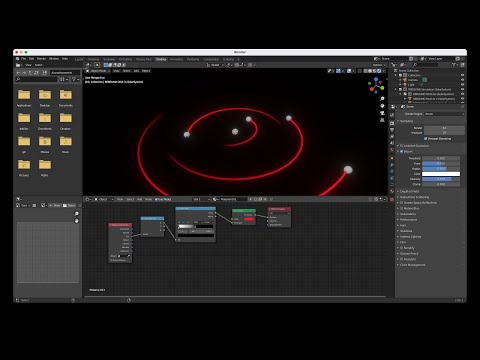Click the Render samples value field
Viewport: 480px width, 360px height.
coord(444,128)
